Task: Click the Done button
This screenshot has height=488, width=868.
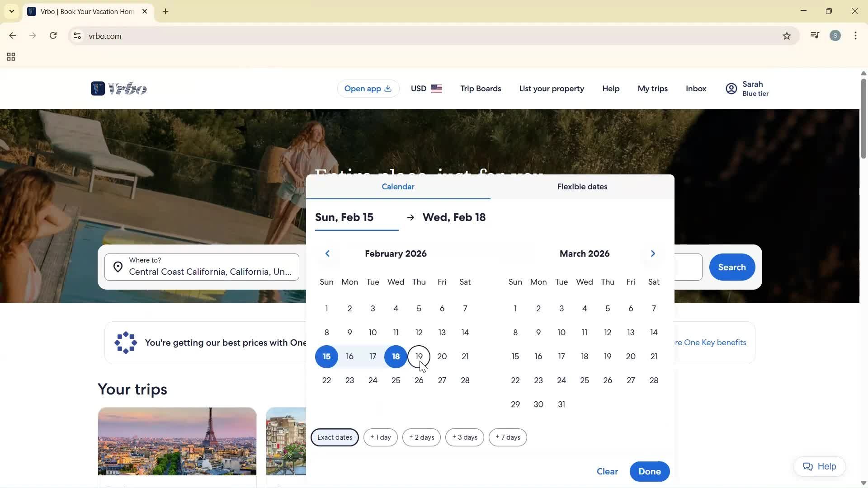Action: coord(649,471)
